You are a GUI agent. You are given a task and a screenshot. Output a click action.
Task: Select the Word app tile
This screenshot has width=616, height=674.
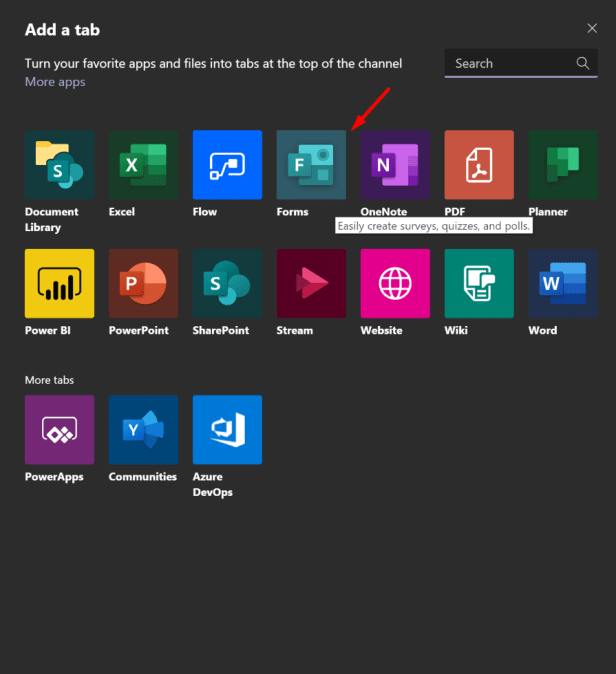pos(563,283)
